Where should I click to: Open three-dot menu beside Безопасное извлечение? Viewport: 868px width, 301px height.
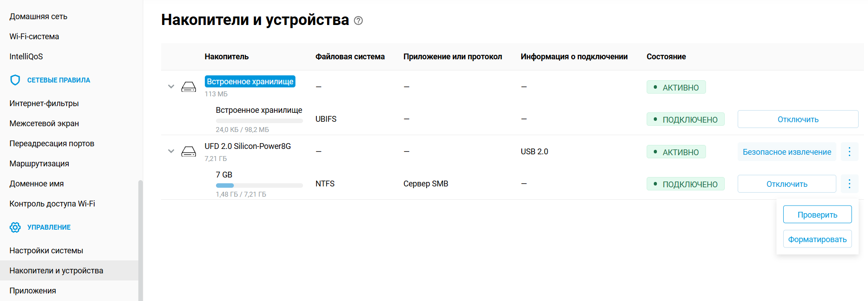[849, 152]
